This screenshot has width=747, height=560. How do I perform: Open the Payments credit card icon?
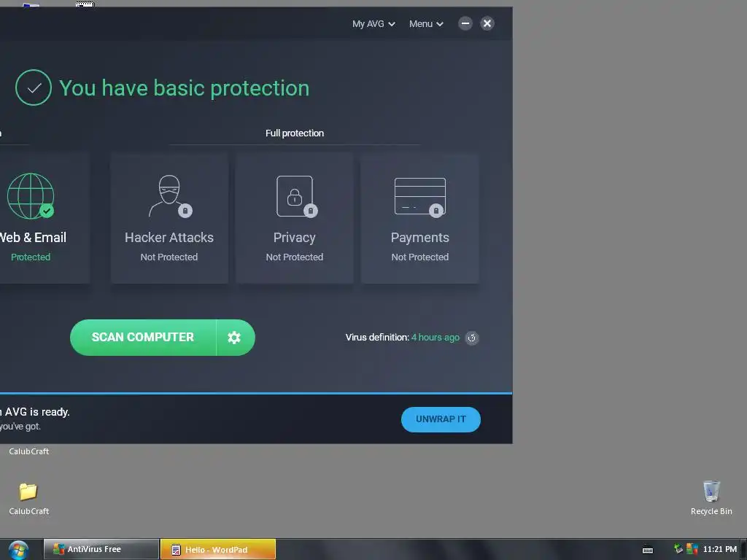[x=419, y=197]
